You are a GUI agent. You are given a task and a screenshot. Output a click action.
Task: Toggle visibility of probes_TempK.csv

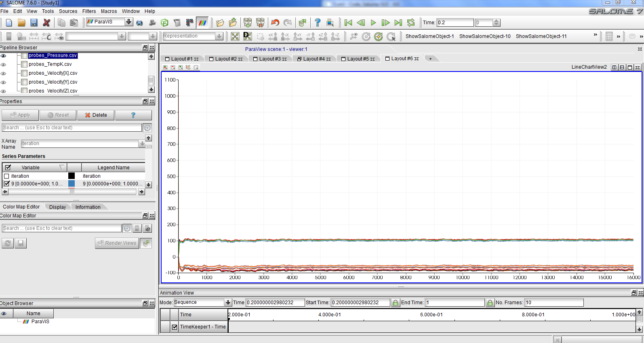coord(4,65)
